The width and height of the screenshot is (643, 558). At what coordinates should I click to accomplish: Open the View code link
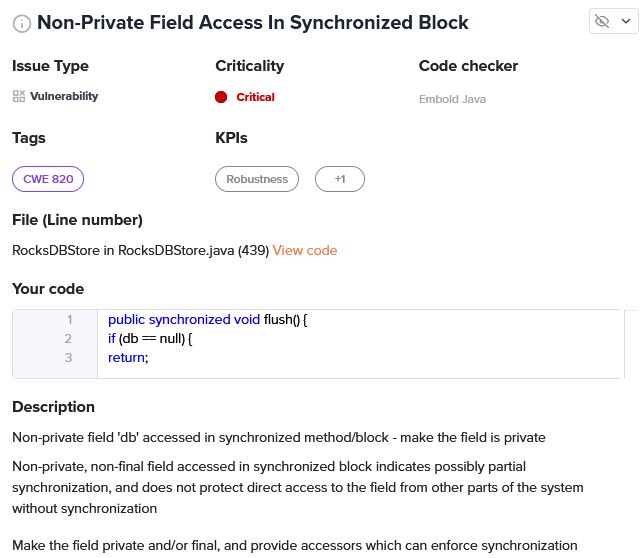305,250
